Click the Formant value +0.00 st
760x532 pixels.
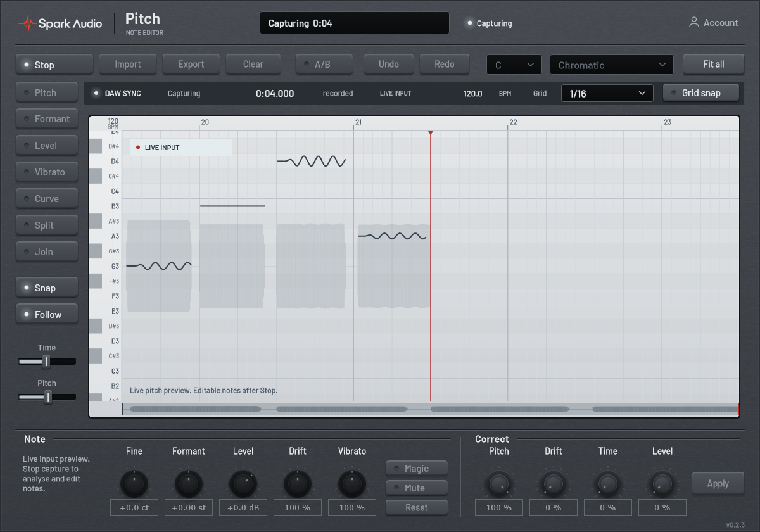[189, 507]
